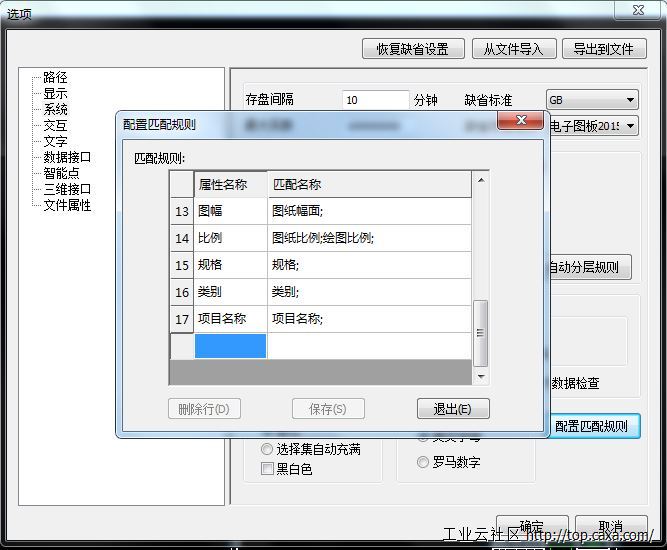
Task: Click 自动分层规则 button
Action: [589, 267]
